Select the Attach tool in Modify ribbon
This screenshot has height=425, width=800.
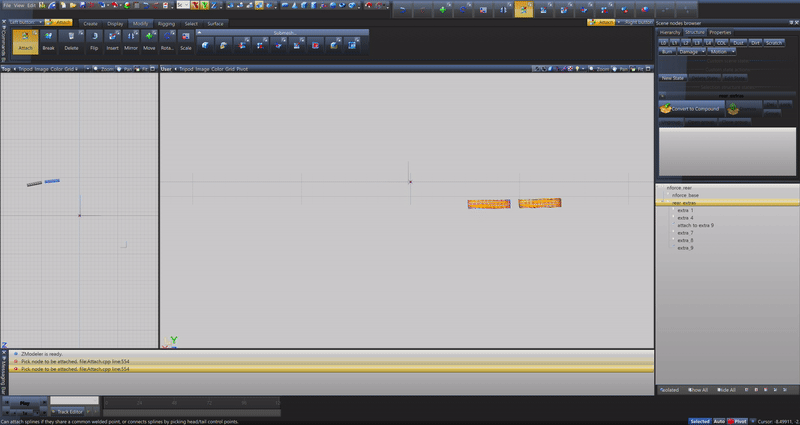coord(26,40)
